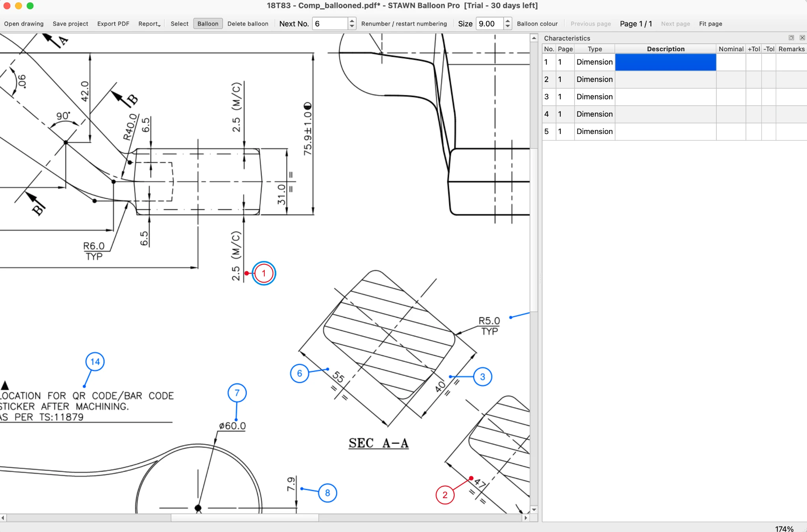The height and width of the screenshot is (532, 807).
Task: Select balloon 7 above ø60.0
Action: pyautogui.click(x=237, y=393)
